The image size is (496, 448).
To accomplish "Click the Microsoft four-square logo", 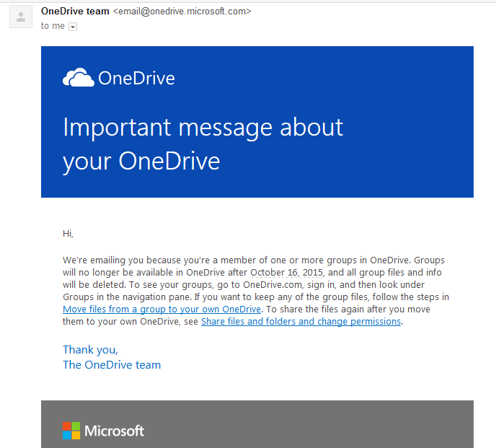I will [71, 431].
